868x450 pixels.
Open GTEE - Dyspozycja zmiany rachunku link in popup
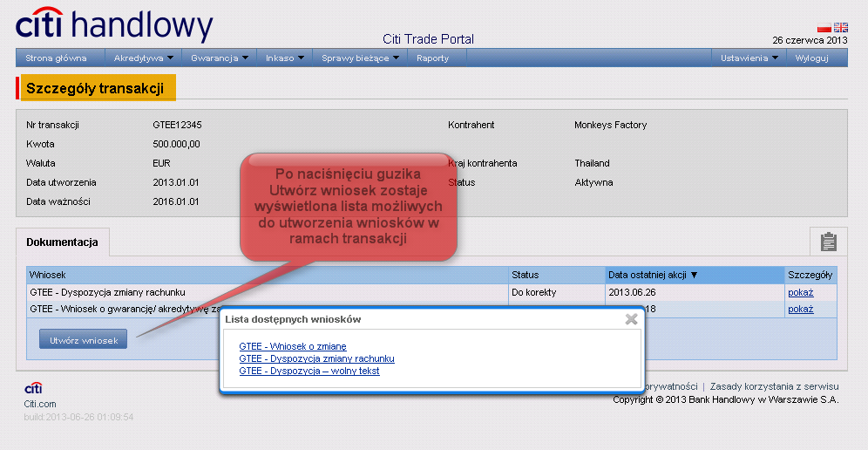click(316, 358)
